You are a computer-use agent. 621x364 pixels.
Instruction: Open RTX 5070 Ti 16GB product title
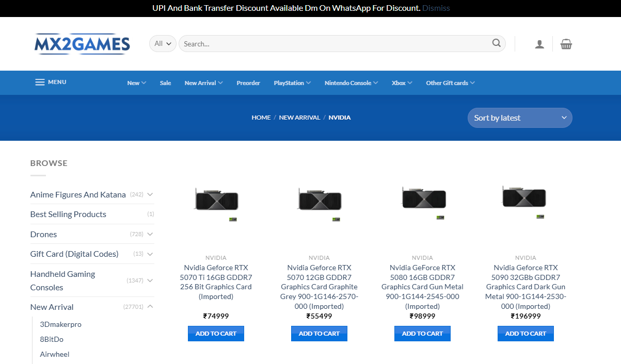click(x=216, y=282)
